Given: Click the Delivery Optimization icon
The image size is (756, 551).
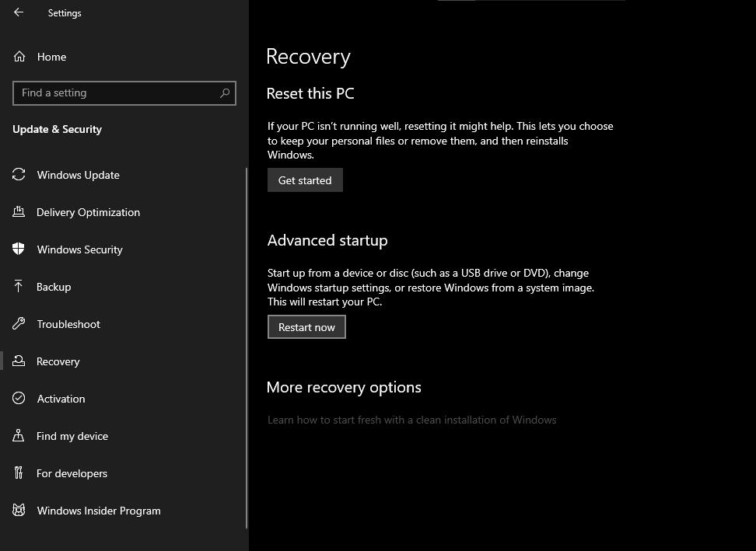Looking at the screenshot, I should 19,211.
